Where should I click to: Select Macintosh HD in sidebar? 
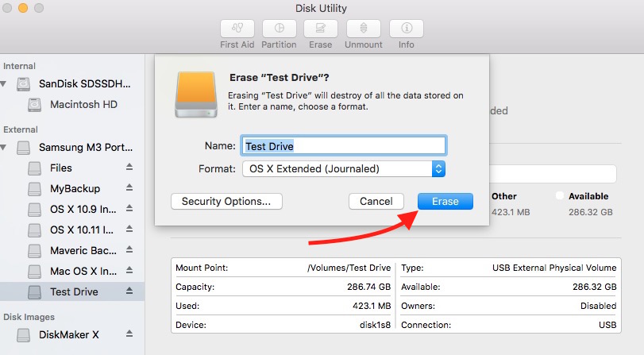[x=83, y=104]
